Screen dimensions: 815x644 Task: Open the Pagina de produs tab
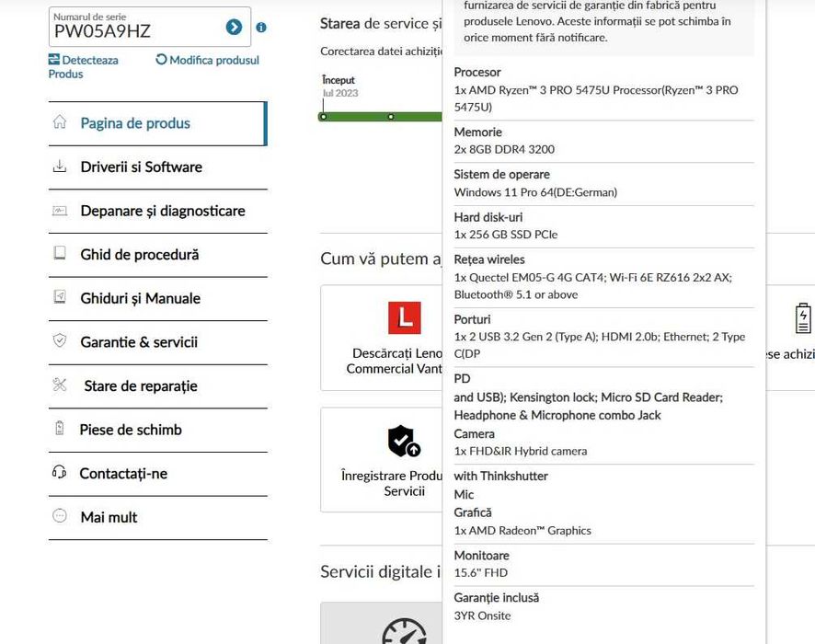tap(135, 123)
